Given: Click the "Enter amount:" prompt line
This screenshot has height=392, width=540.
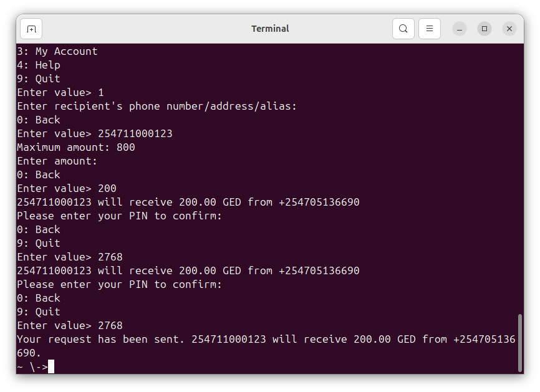Looking at the screenshot, I should coord(57,161).
